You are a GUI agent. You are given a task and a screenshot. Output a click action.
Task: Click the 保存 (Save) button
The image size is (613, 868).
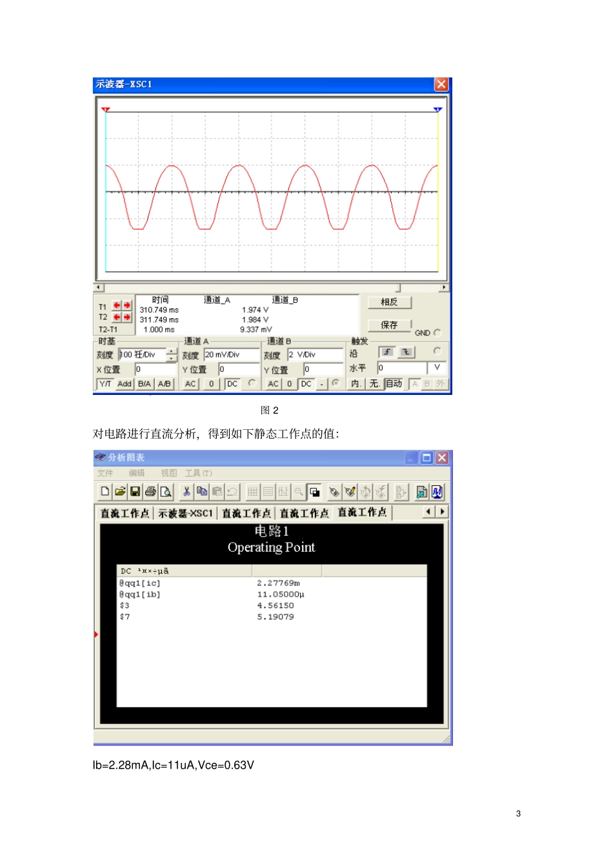[x=389, y=325]
